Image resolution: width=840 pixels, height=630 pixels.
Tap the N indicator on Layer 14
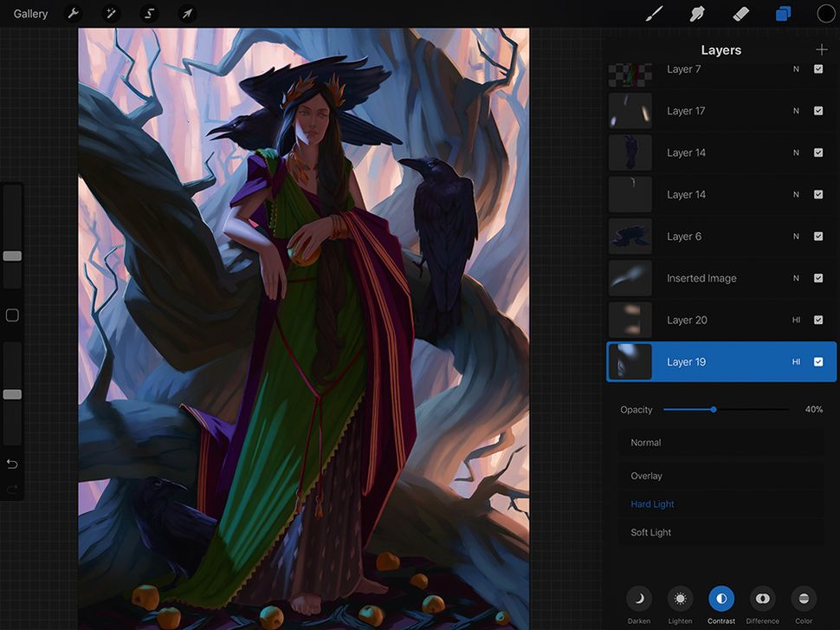tap(794, 153)
